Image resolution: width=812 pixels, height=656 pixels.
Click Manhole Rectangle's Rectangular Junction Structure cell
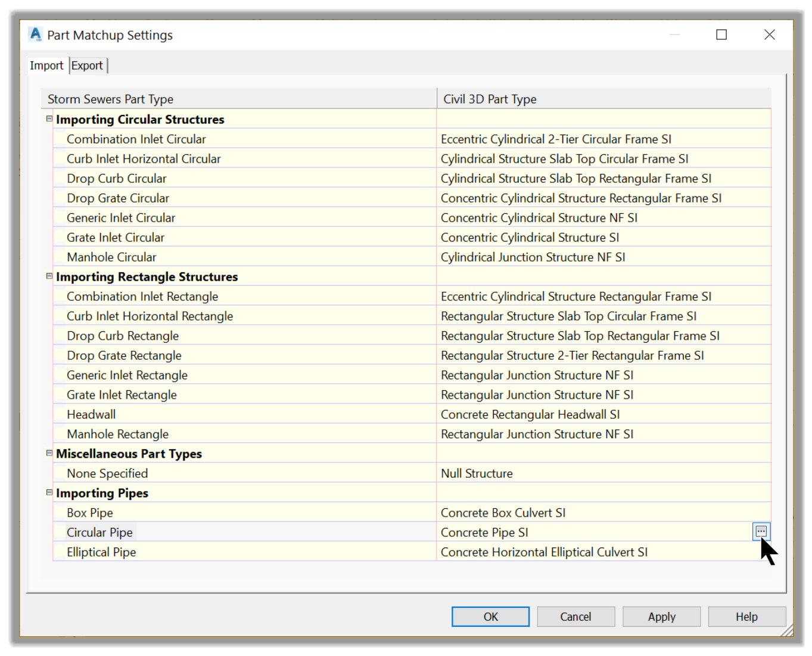coord(603,434)
